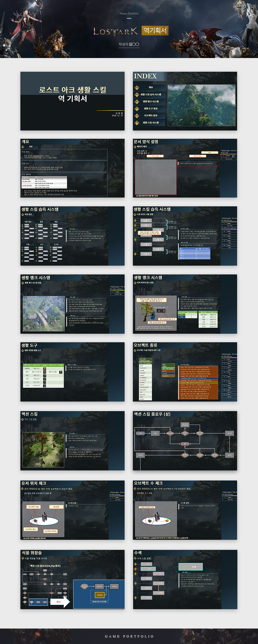The image size is (258, 644).
Task: Open the 유저 위치 체크 slide thumbnail
Action: tap(72, 510)
